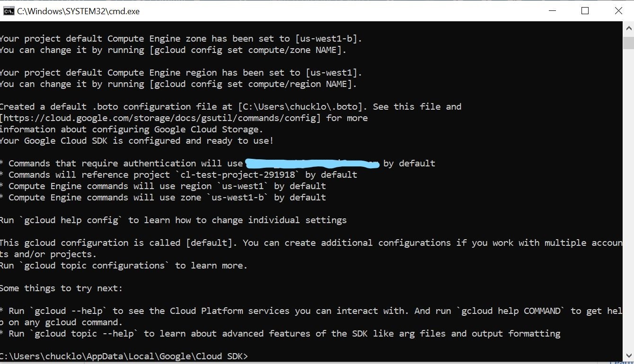Close the cmd.exe window
Screen dimensions: 634x364
(x=618, y=11)
